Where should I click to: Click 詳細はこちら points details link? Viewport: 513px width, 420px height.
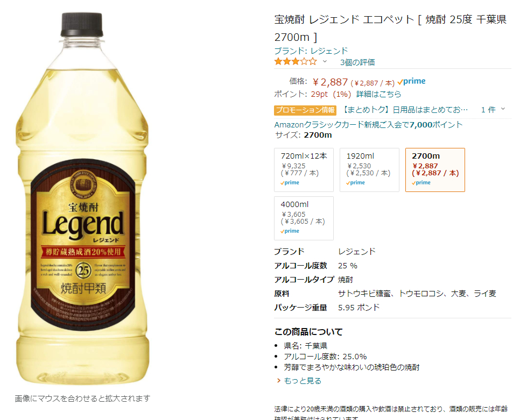pyautogui.click(x=378, y=94)
